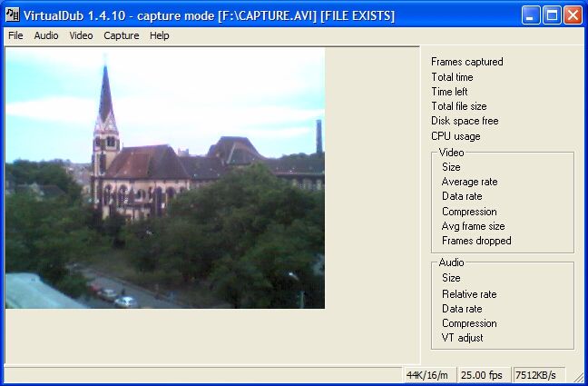Click the VT adjust label
The height and width of the screenshot is (386, 588).
coord(463,338)
